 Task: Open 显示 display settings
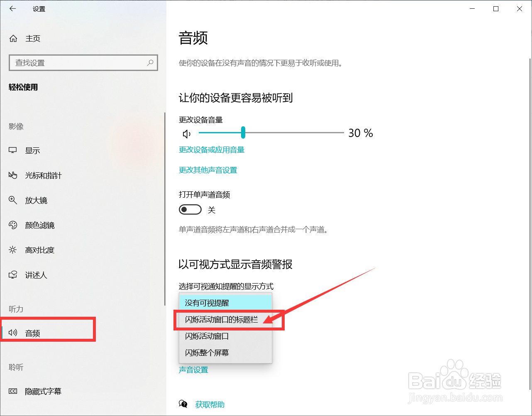[x=32, y=151]
